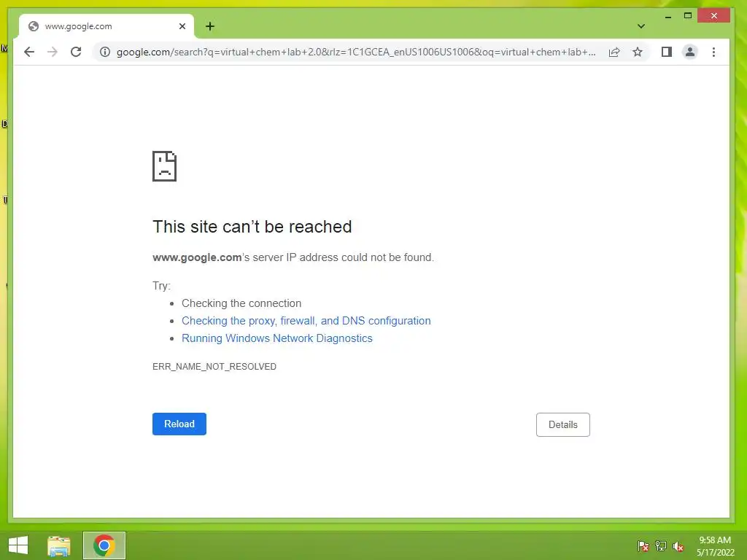Go back to the previous page
Image resolution: width=747 pixels, height=560 pixels.
click(29, 52)
